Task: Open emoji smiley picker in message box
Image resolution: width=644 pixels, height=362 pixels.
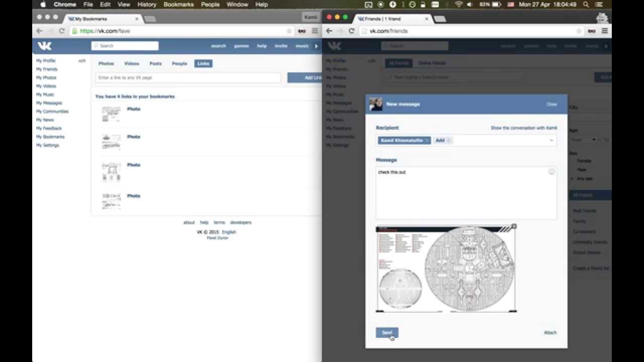Action: [x=551, y=171]
